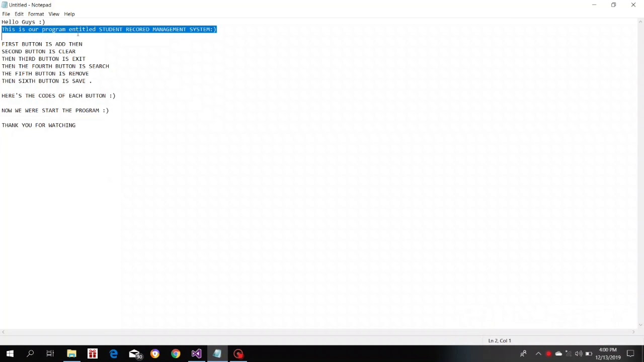
Task: Click the active Notepad taskbar icon
Action: [x=217, y=354]
